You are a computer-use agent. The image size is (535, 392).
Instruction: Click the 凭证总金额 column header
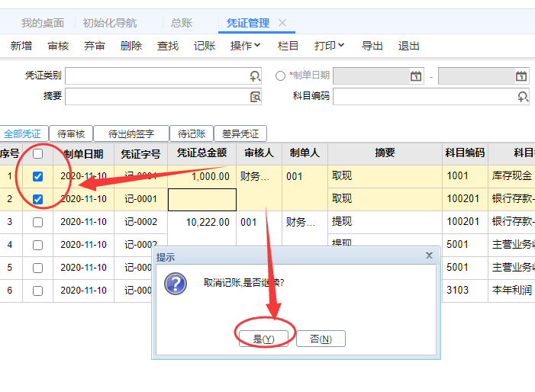tap(202, 153)
